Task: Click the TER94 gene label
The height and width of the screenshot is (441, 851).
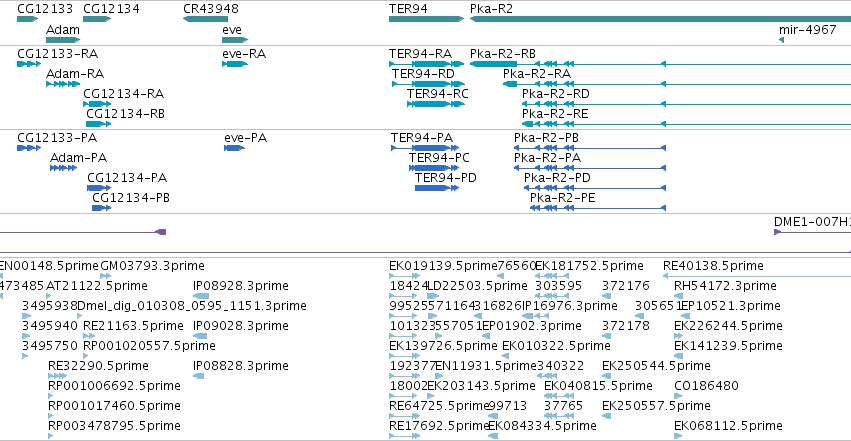Action: pyautogui.click(x=408, y=9)
